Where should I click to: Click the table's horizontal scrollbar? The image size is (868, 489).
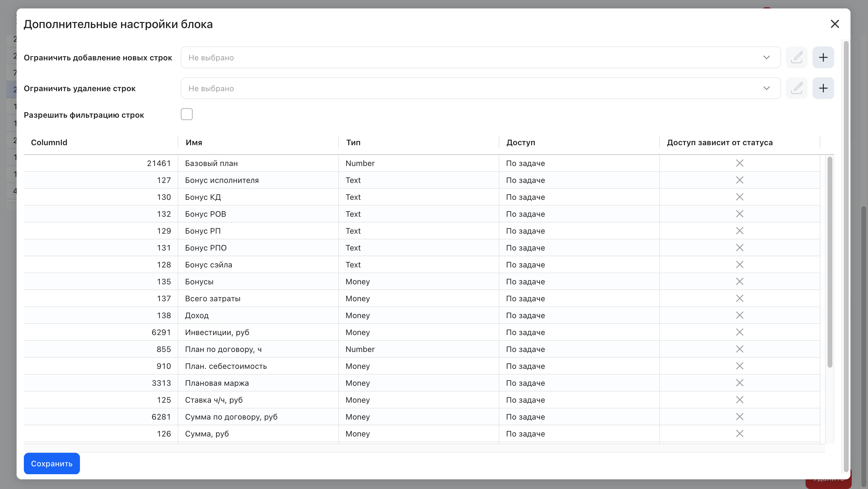(x=424, y=448)
